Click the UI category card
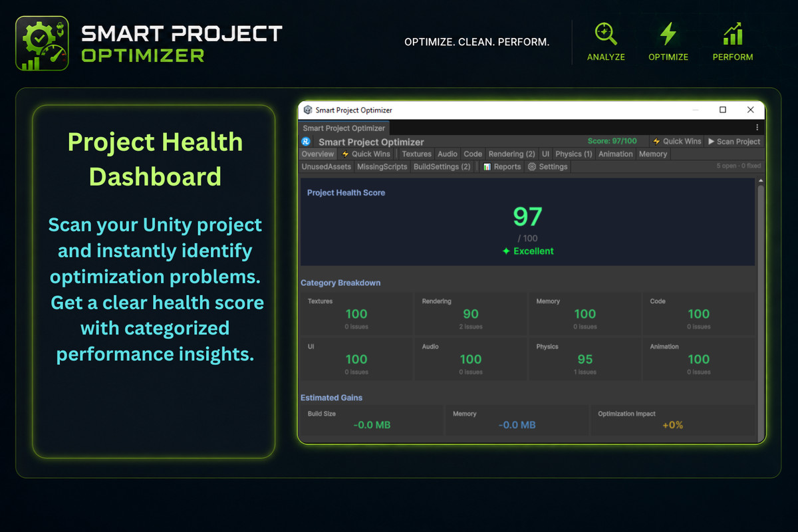 click(x=356, y=359)
